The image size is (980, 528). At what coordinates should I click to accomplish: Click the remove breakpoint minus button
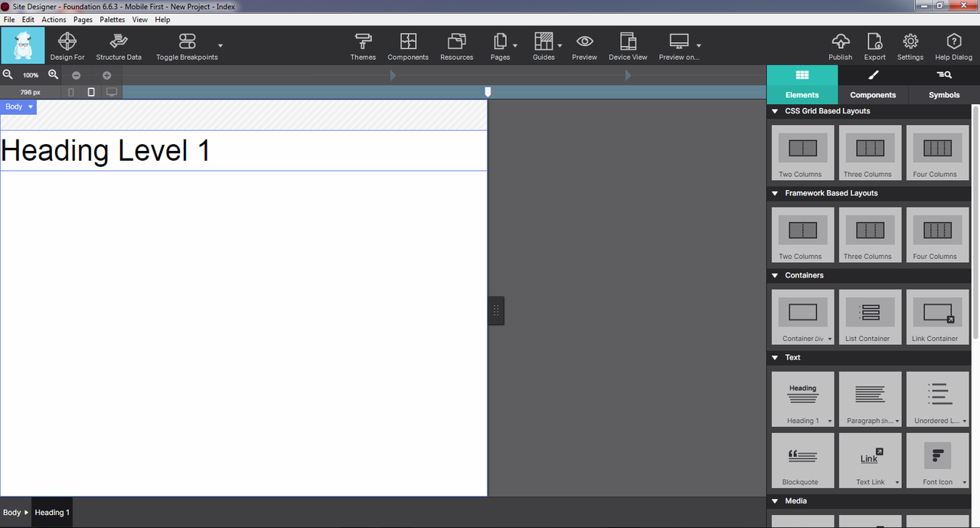click(x=76, y=75)
